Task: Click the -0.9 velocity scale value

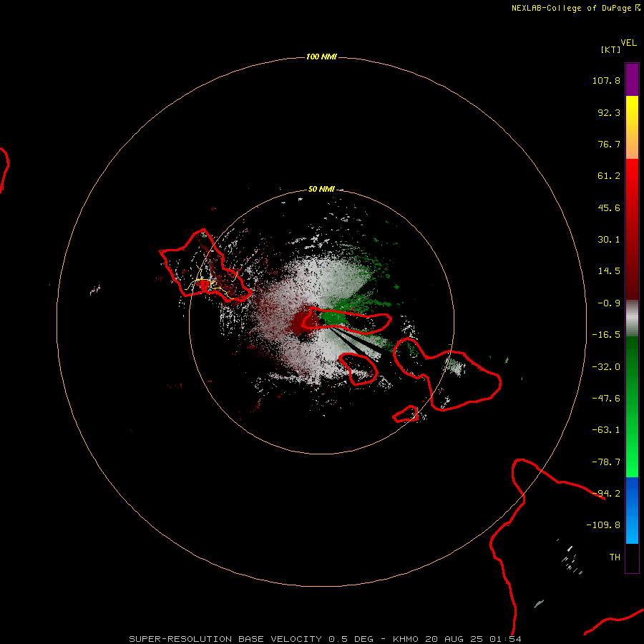Action: coord(609,303)
